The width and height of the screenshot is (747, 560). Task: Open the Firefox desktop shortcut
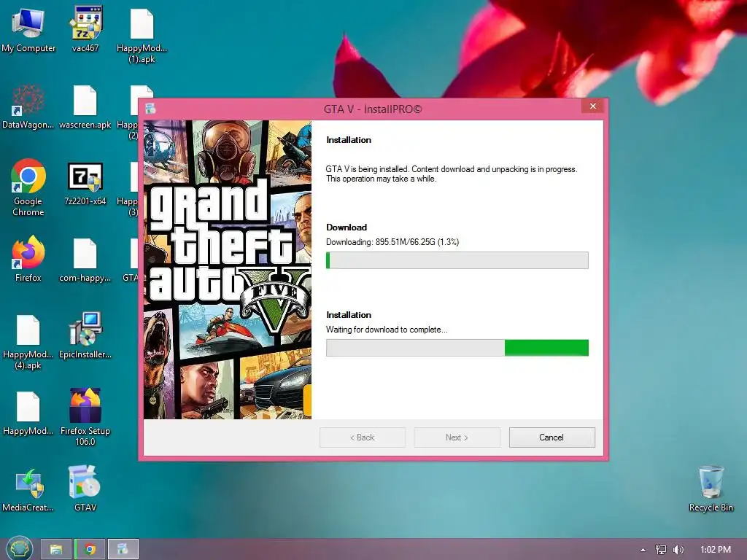coord(28,259)
